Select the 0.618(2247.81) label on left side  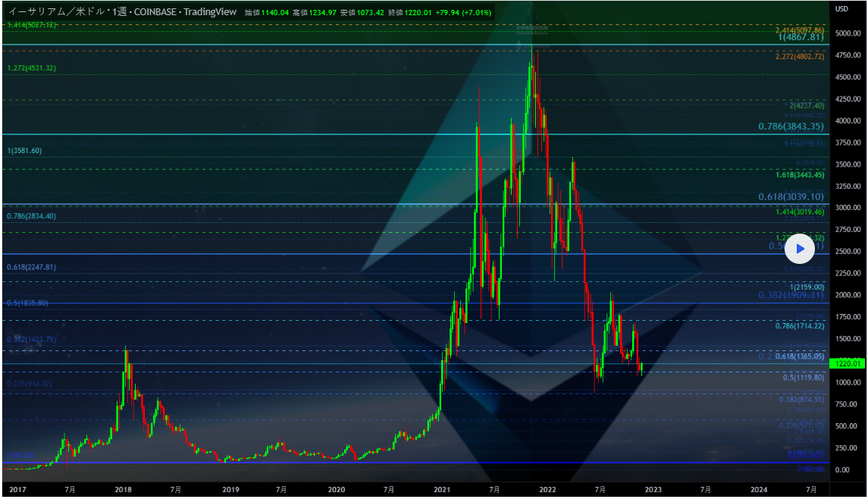coord(31,268)
